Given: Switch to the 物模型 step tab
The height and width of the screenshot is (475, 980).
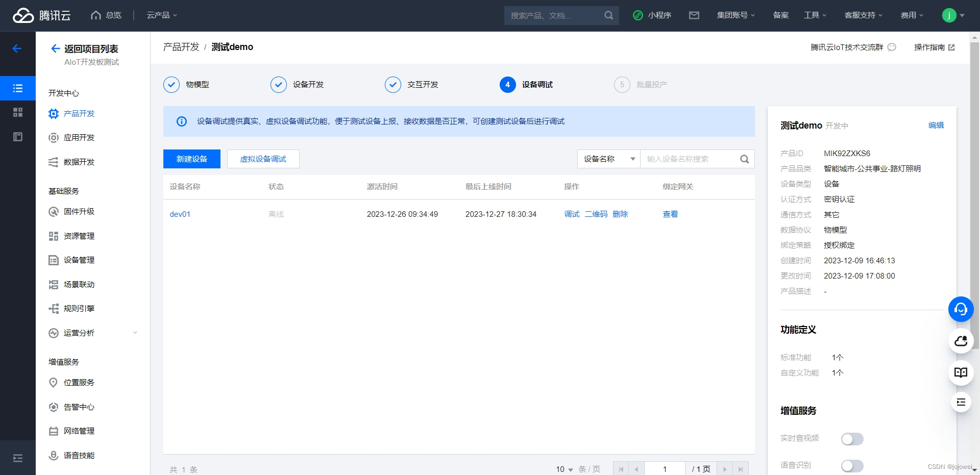Looking at the screenshot, I should click(x=197, y=85).
